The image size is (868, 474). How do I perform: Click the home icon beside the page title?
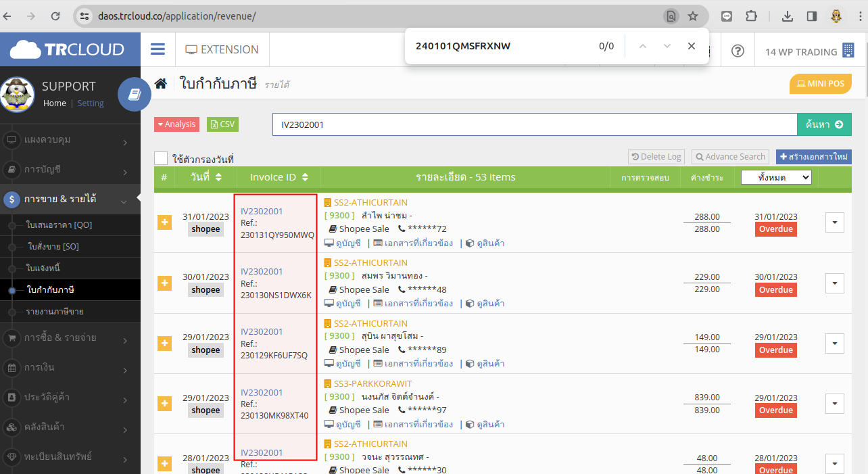(160, 84)
